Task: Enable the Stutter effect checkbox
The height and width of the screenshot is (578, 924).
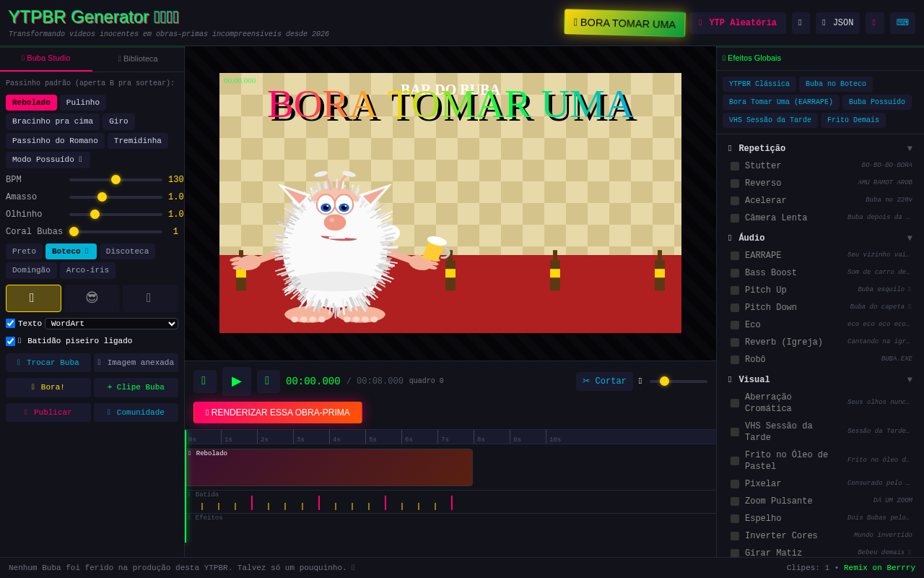Action: 735,166
